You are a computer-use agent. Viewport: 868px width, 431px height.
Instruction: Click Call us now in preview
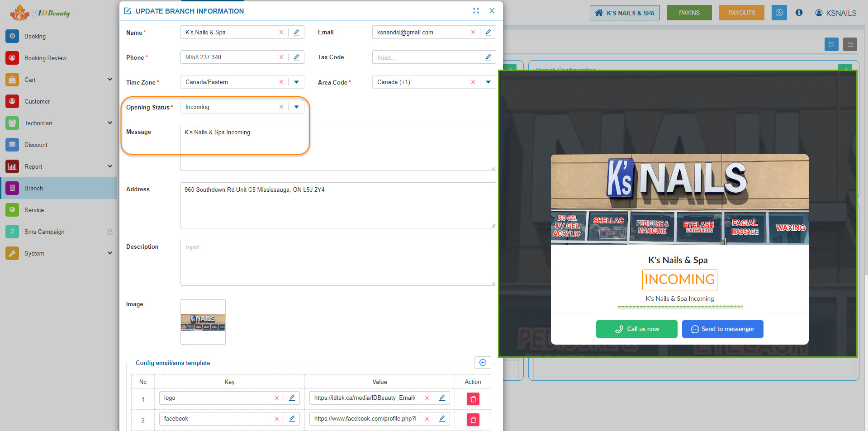coord(637,329)
